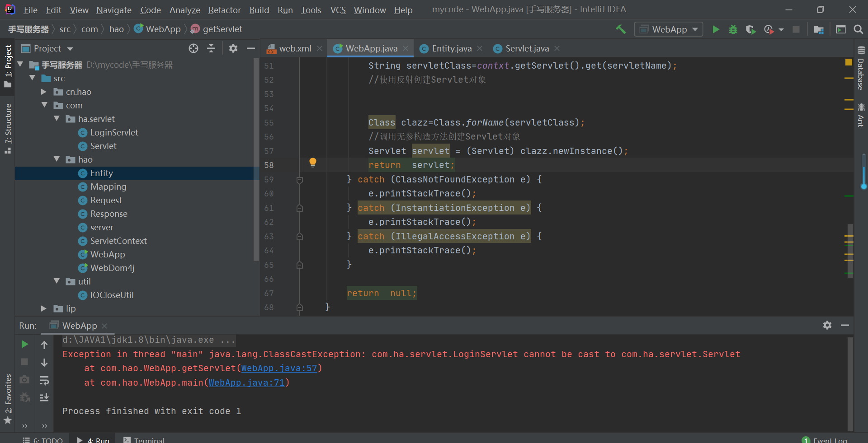Toggle the Structure tool window
This screenshot has height=443, width=868.
(x=8, y=129)
